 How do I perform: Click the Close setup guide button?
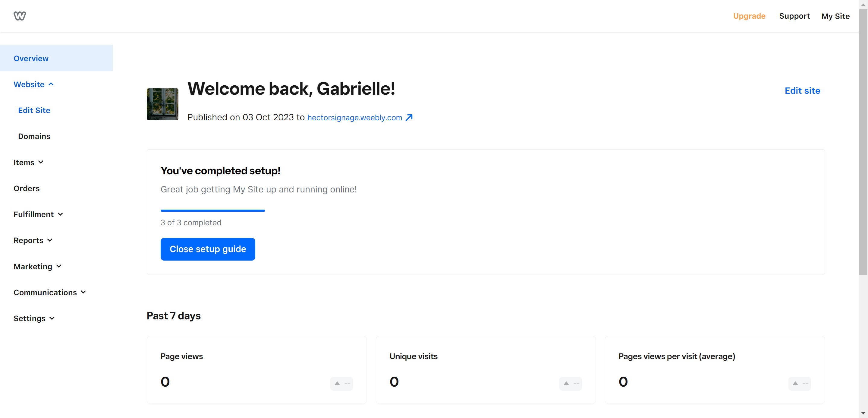pyautogui.click(x=208, y=249)
